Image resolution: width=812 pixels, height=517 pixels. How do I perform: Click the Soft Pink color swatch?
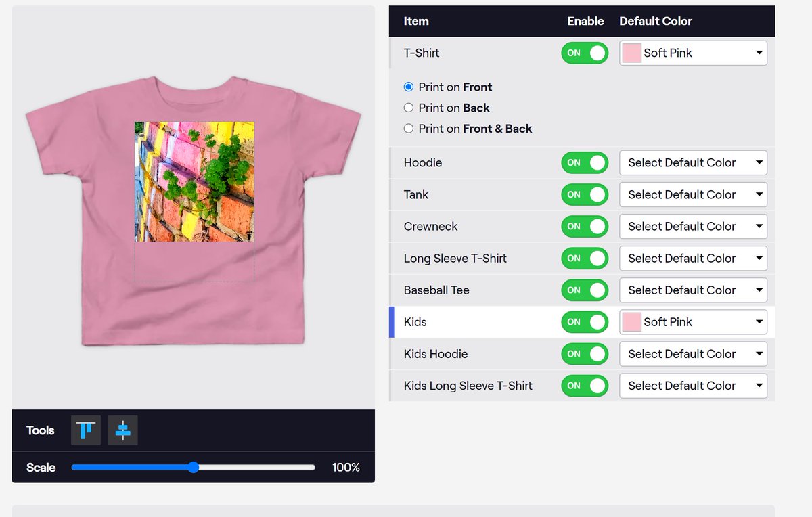[630, 53]
